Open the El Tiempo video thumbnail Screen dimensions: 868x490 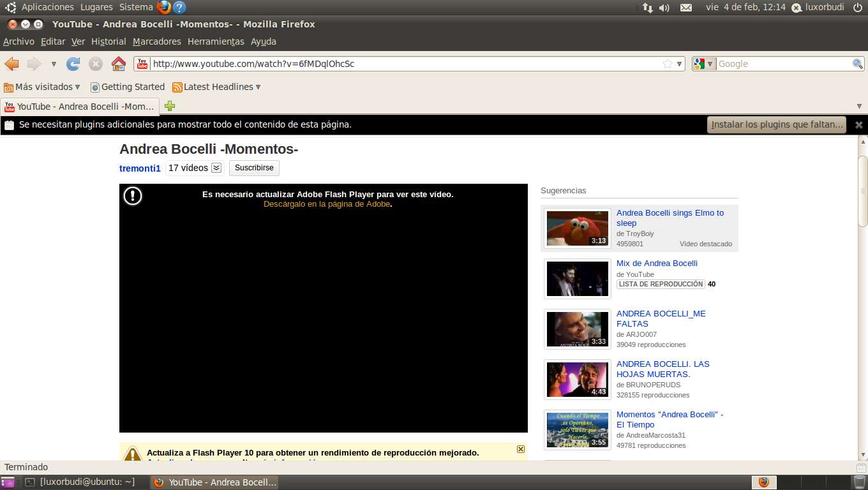pyautogui.click(x=578, y=430)
